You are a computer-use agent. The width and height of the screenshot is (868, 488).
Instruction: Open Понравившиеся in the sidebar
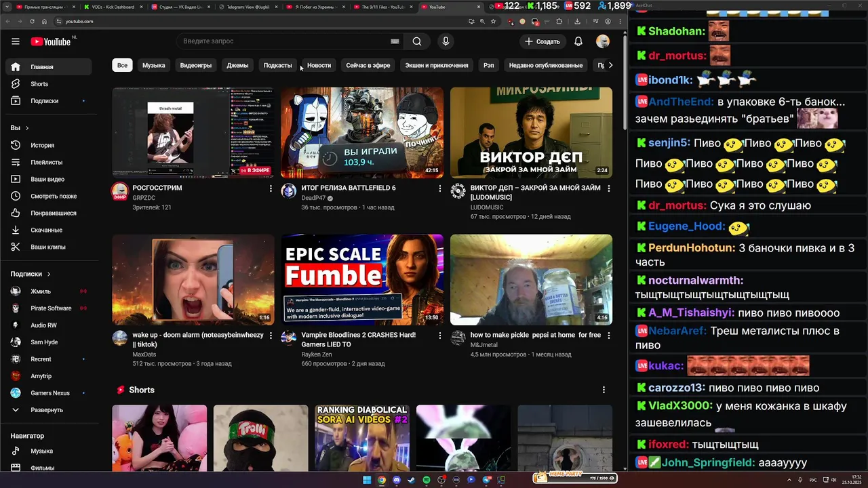point(48,213)
